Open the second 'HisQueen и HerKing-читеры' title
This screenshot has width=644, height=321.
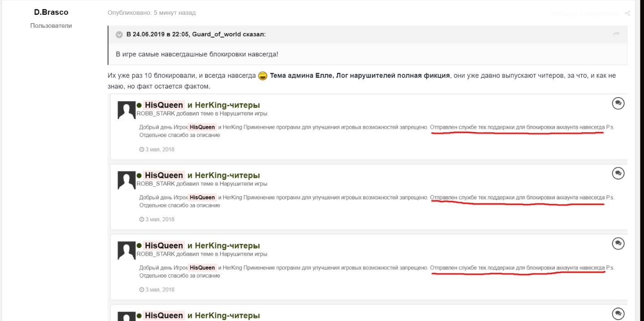click(x=202, y=175)
